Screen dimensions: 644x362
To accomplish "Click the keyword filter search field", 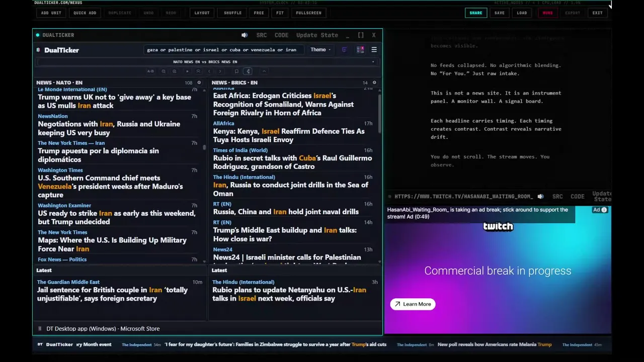I will click(x=223, y=50).
